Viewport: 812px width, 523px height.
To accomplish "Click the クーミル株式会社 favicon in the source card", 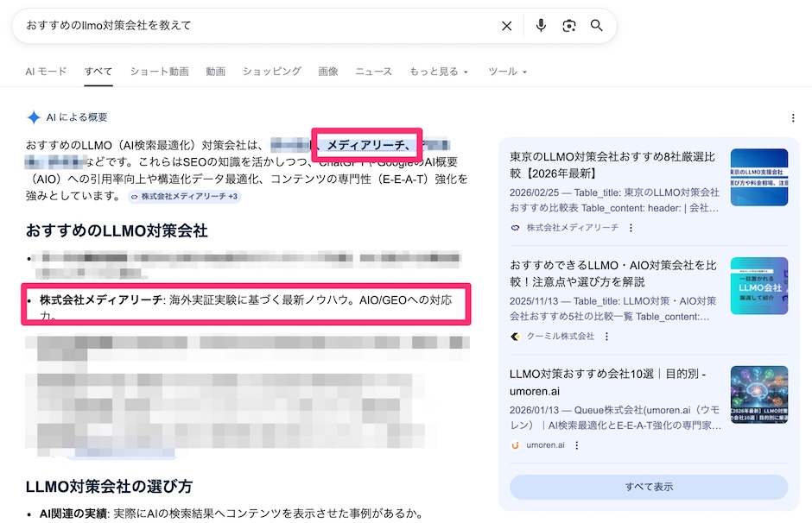I will pos(515,337).
